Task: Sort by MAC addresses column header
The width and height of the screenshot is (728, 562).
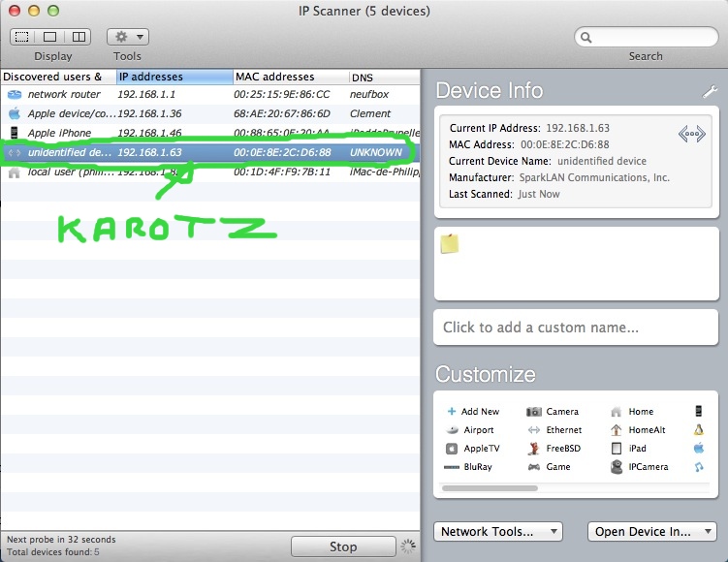Action: click(x=291, y=77)
